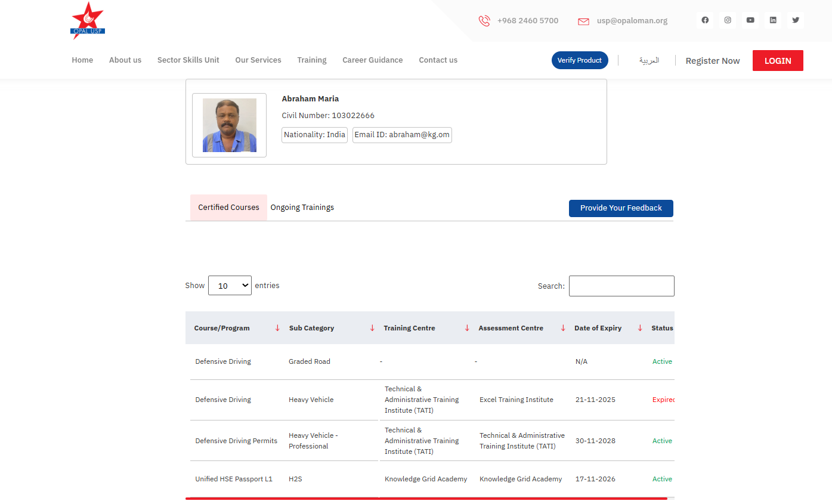
Task: Click into the table Search field
Action: point(621,286)
